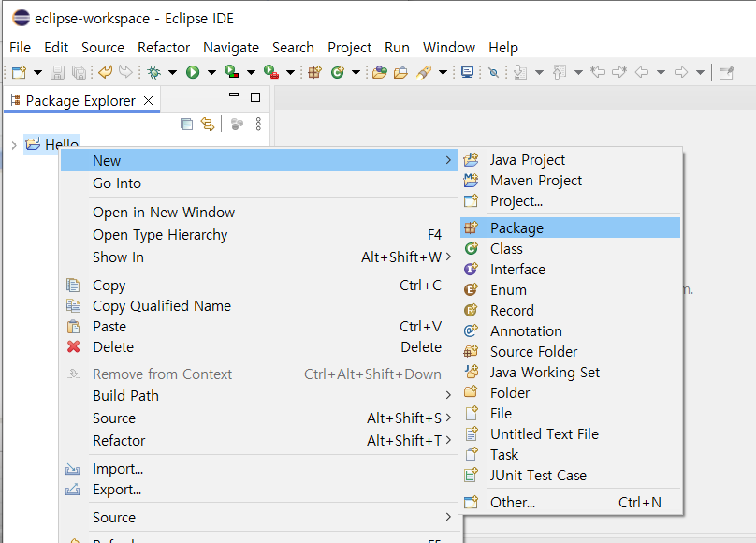The height and width of the screenshot is (543, 756).
Task: Open the Build Path submenu
Action: click(259, 395)
